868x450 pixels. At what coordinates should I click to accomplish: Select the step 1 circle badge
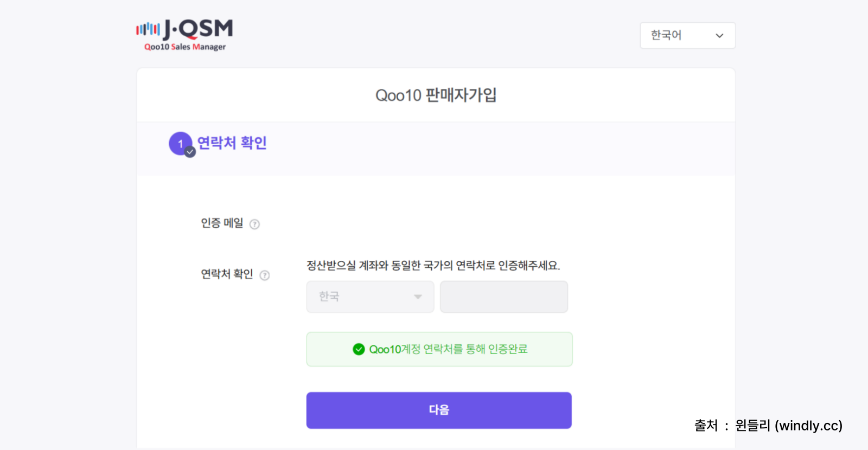click(x=180, y=144)
